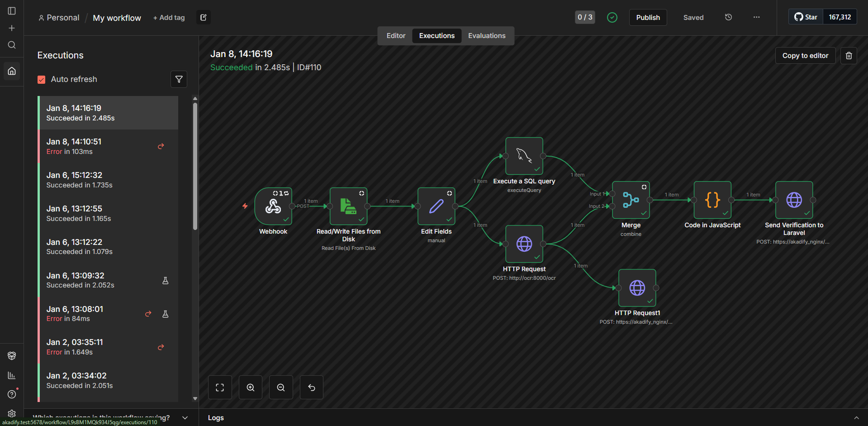This screenshot has width=868, height=426.
Task: Open executions filter funnel icon
Action: click(179, 79)
